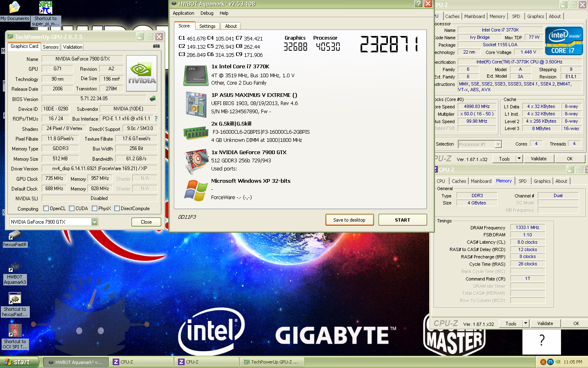This screenshot has height=368, width=588.
Task: Open the super_pi_mod shortcut icon
Action: coord(46,13)
